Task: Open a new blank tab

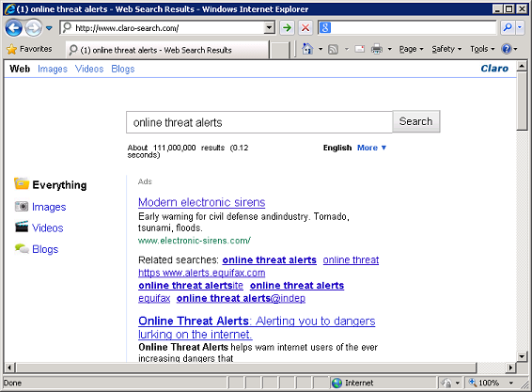Action: [x=280, y=50]
